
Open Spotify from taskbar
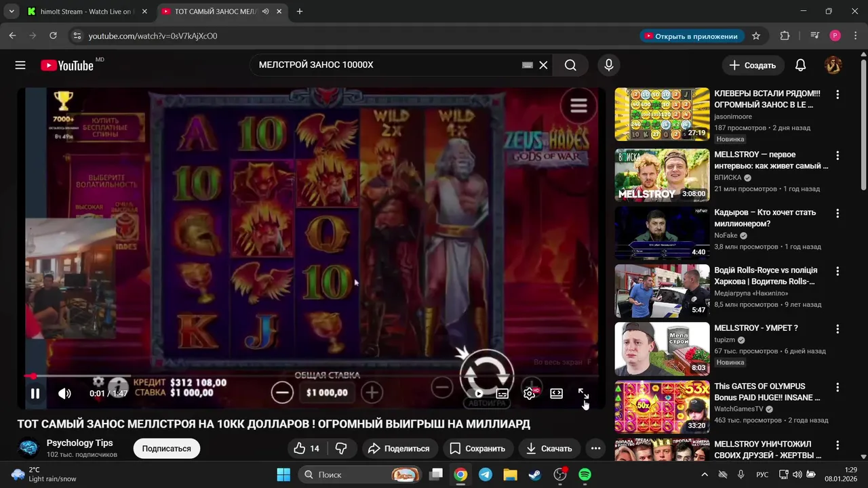585,474
